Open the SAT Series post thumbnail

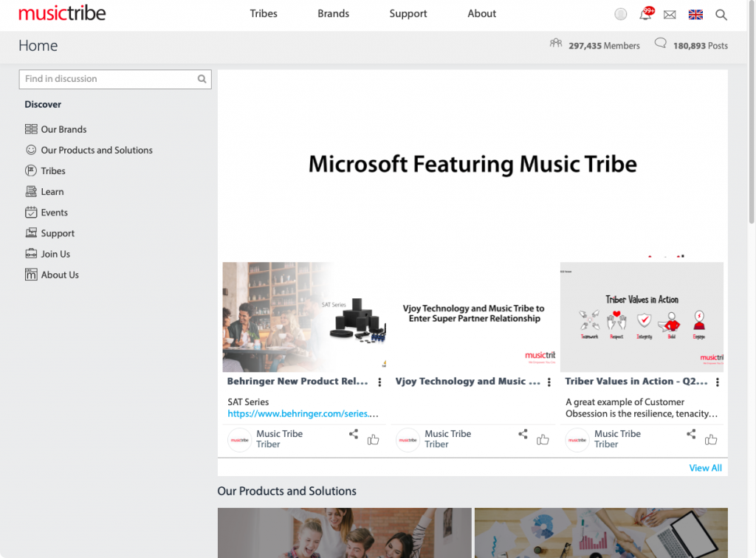point(303,317)
